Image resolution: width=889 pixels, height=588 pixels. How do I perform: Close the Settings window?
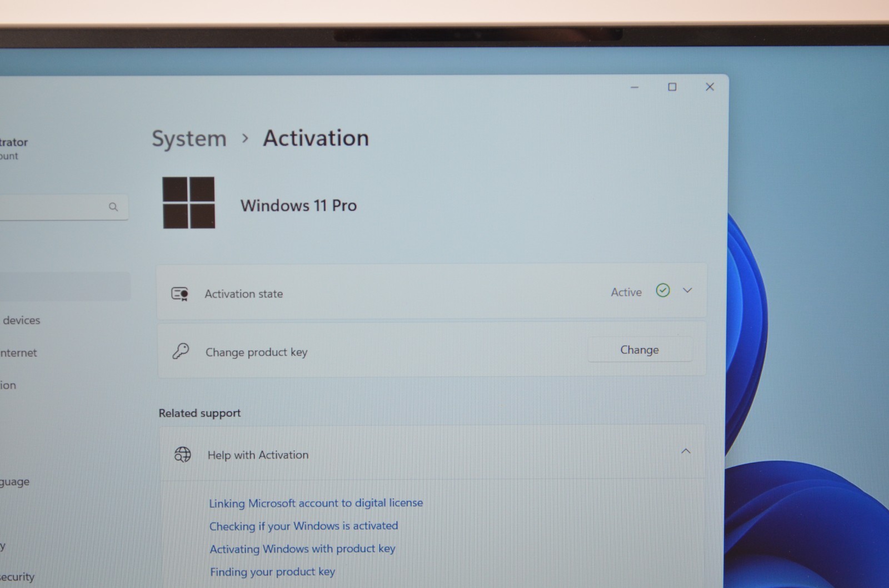coord(710,87)
